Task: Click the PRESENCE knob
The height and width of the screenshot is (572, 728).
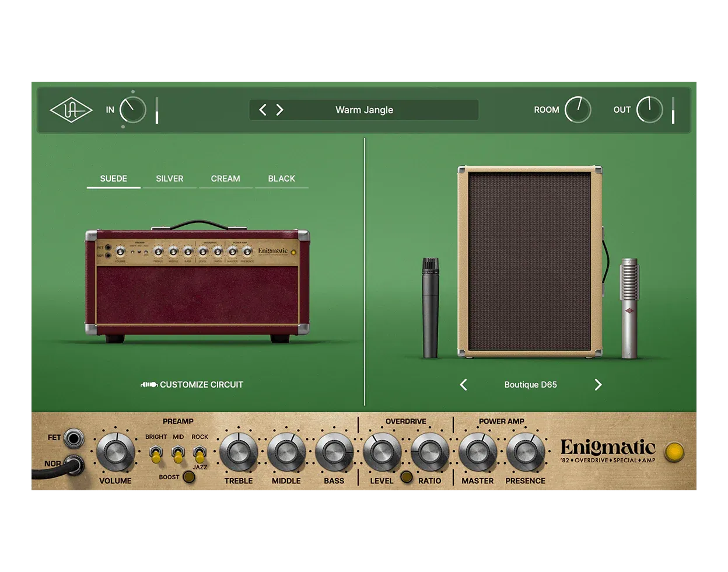Action: pyautogui.click(x=526, y=452)
